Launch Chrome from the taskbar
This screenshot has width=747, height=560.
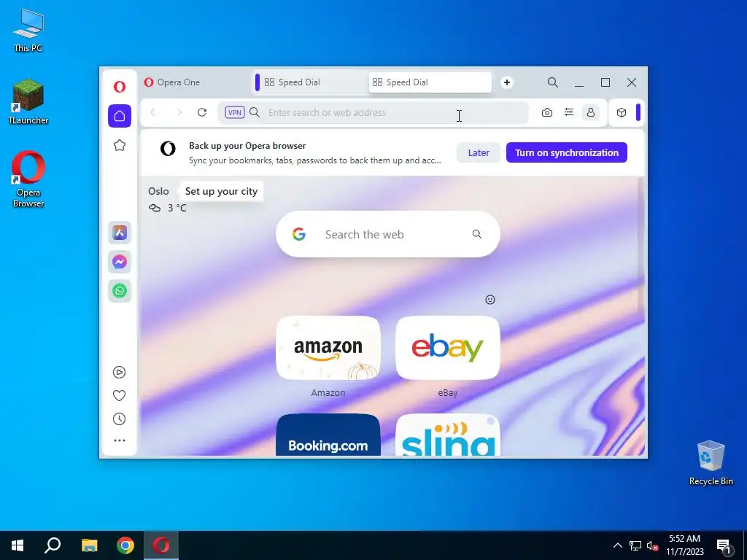click(x=125, y=545)
